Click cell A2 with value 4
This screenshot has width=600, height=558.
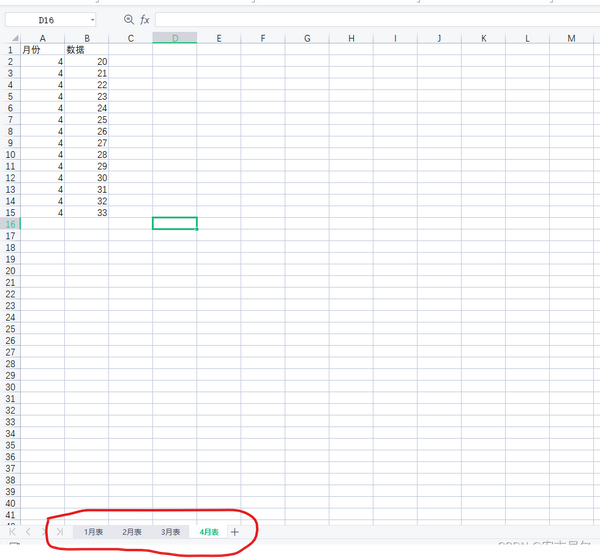[x=42, y=62]
